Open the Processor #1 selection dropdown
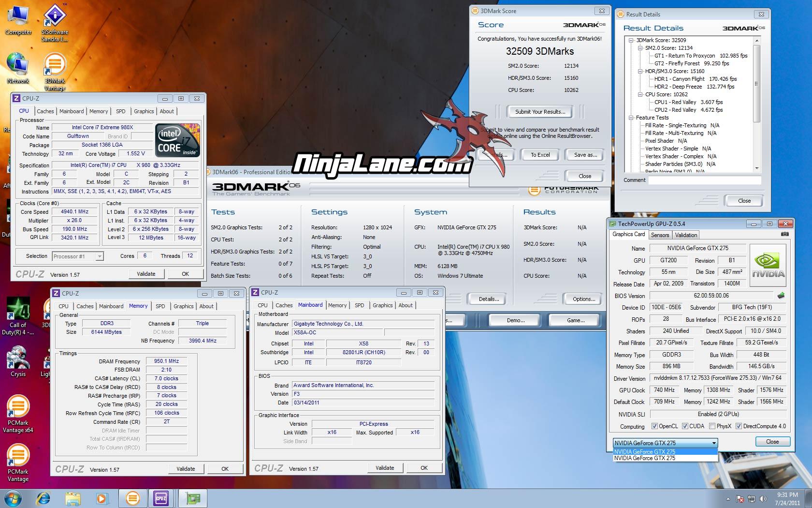Screen dimensions: 812x508 (x=78, y=256)
